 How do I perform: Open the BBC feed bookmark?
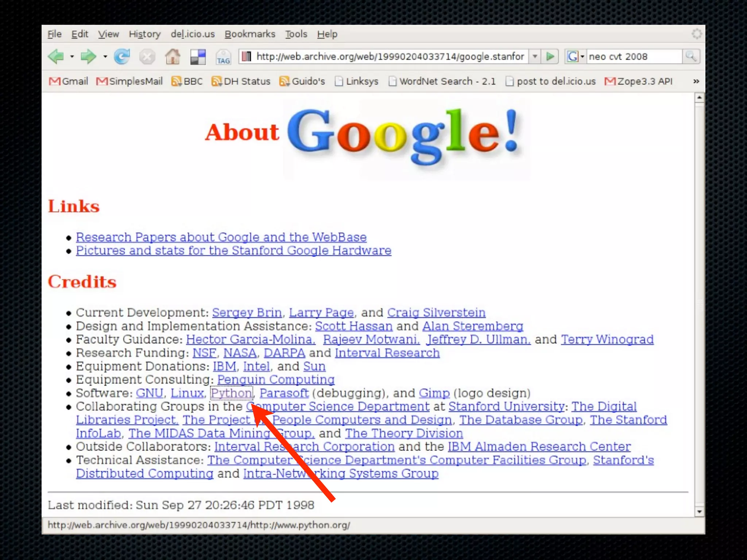(x=187, y=81)
